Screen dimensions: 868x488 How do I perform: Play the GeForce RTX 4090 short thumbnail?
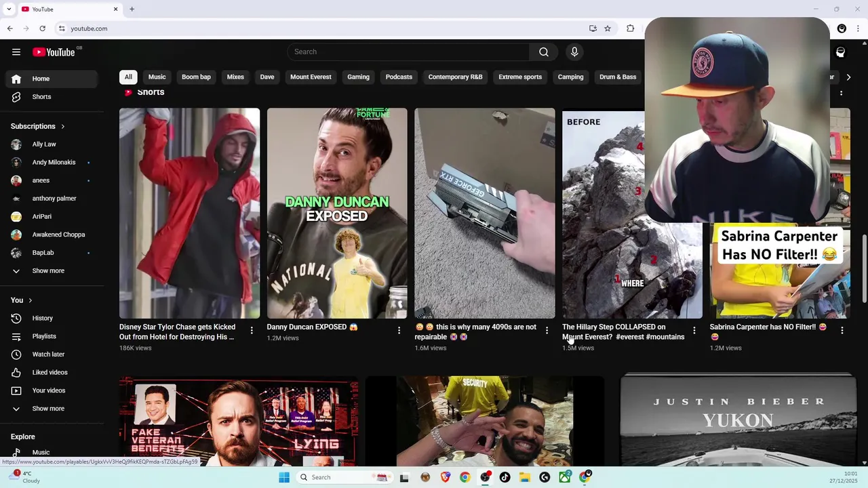tap(485, 213)
